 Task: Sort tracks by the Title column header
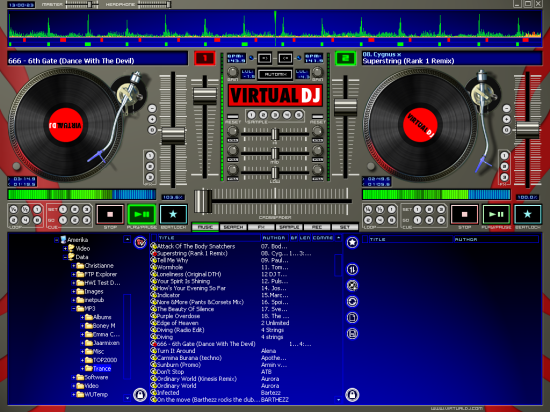point(209,238)
